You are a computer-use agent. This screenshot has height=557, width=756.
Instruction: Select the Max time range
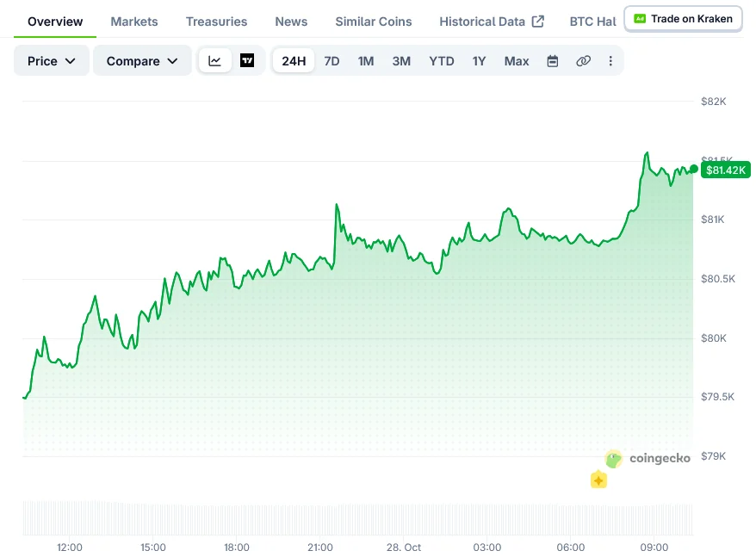pyautogui.click(x=517, y=61)
